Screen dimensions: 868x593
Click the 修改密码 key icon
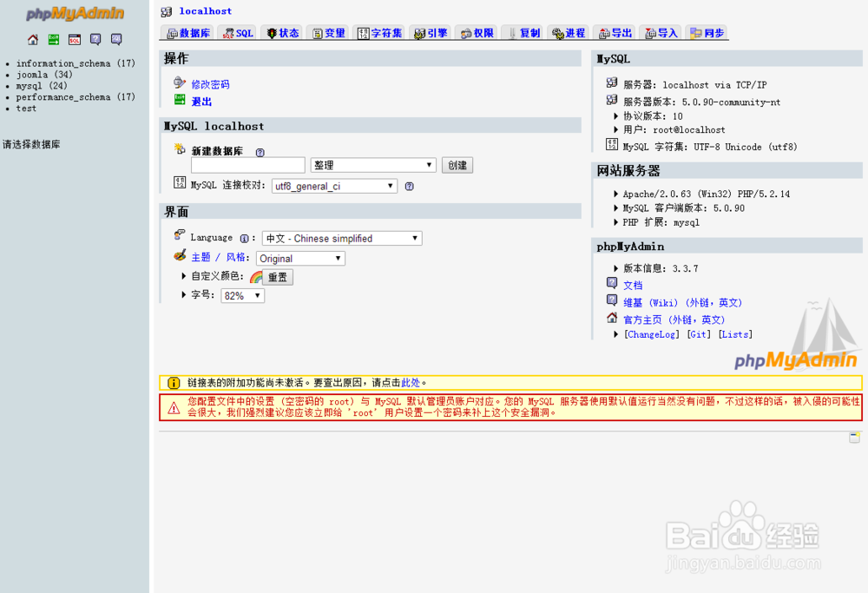coord(180,82)
